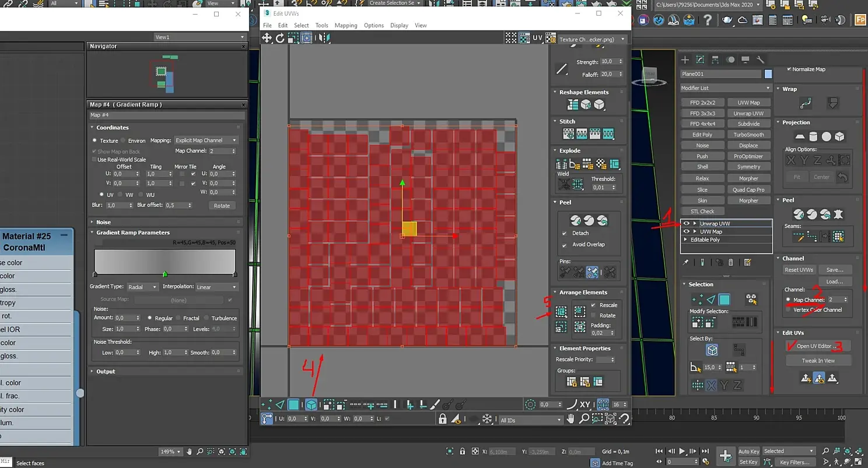Open the Mapping menu in Edit UVWs

tap(345, 26)
